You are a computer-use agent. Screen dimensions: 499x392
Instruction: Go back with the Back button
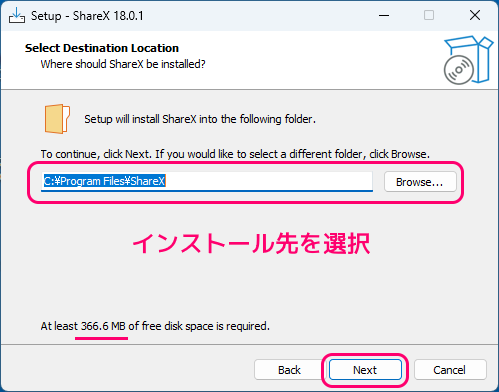(289, 370)
